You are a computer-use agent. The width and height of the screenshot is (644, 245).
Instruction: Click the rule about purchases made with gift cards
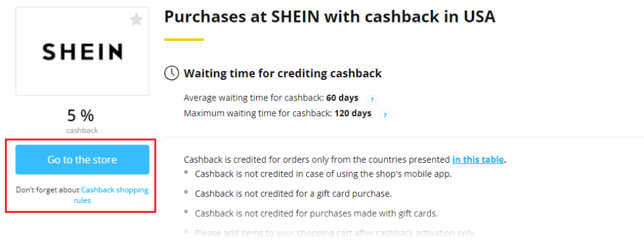316,214
